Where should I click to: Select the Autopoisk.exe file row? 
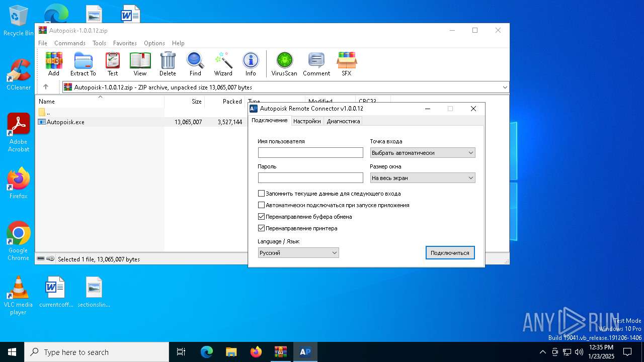142,122
